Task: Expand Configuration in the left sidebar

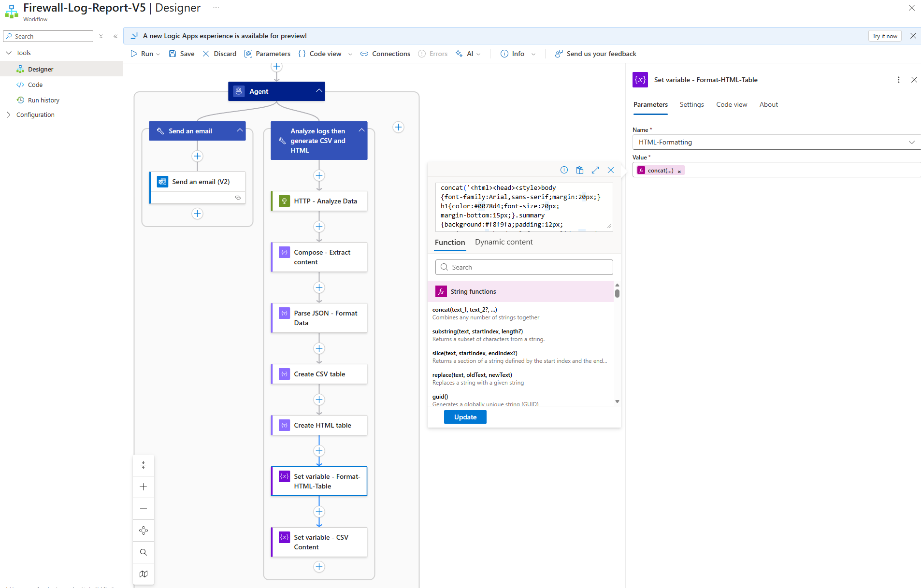Action: [x=9, y=115]
